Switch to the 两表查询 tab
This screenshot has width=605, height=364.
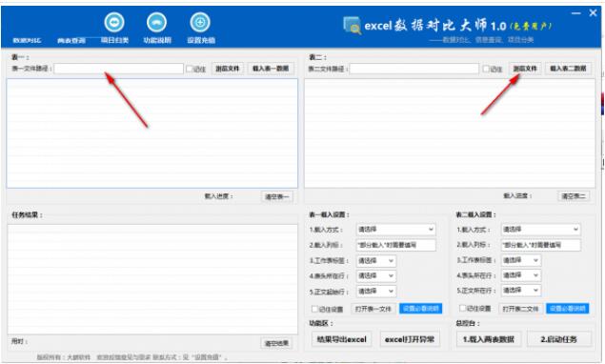(71, 41)
